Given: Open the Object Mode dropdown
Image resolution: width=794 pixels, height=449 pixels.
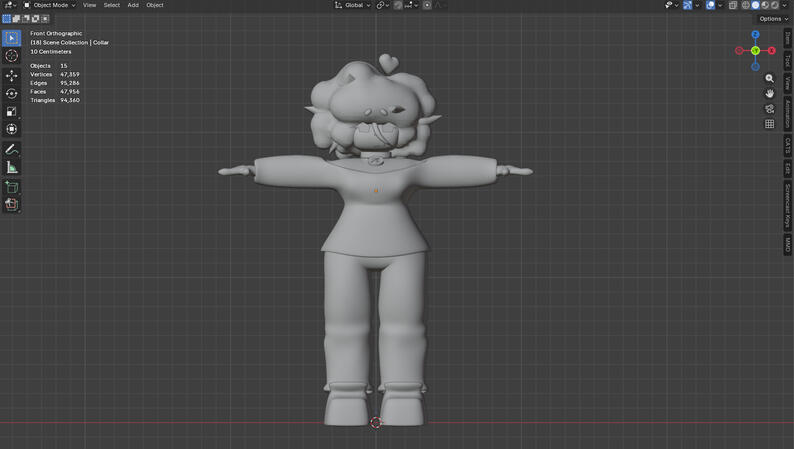Looking at the screenshot, I should coord(49,5).
